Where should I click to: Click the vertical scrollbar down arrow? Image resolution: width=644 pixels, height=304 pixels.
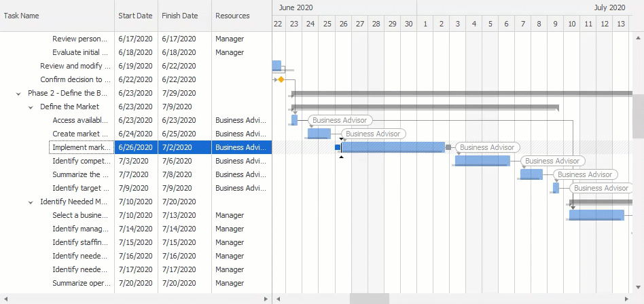pyautogui.click(x=639, y=287)
